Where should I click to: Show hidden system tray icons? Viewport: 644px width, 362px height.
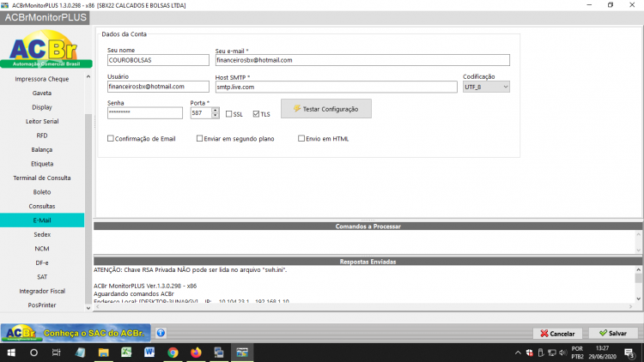pyautogui.click(x=518, y=353)
